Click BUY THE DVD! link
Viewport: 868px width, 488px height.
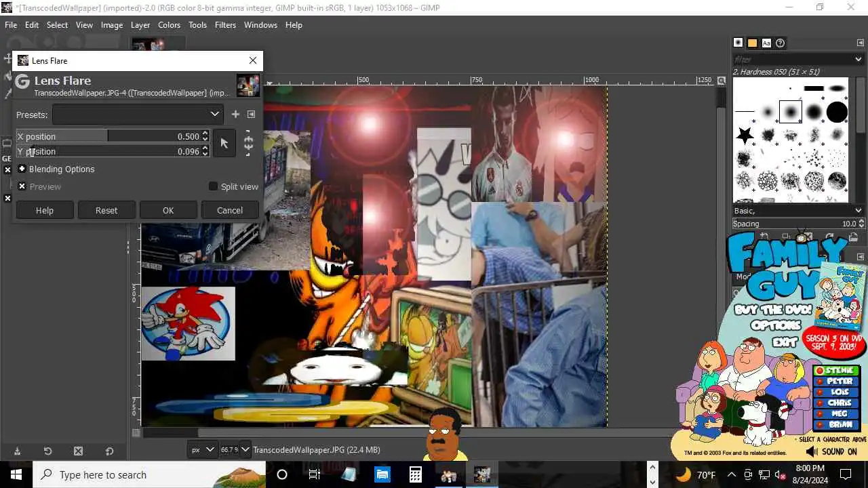[x=772, y=310]
